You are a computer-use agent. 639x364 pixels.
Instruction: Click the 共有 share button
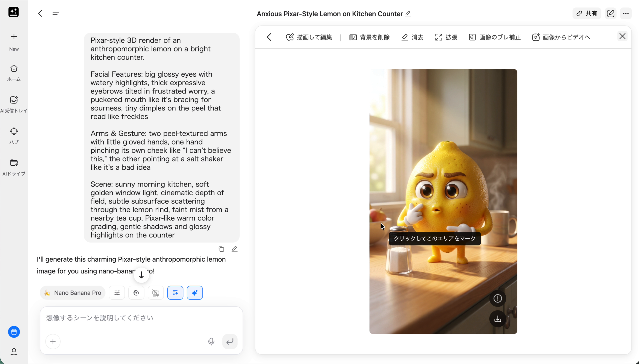pyautogui.click(x=586, y=14)
